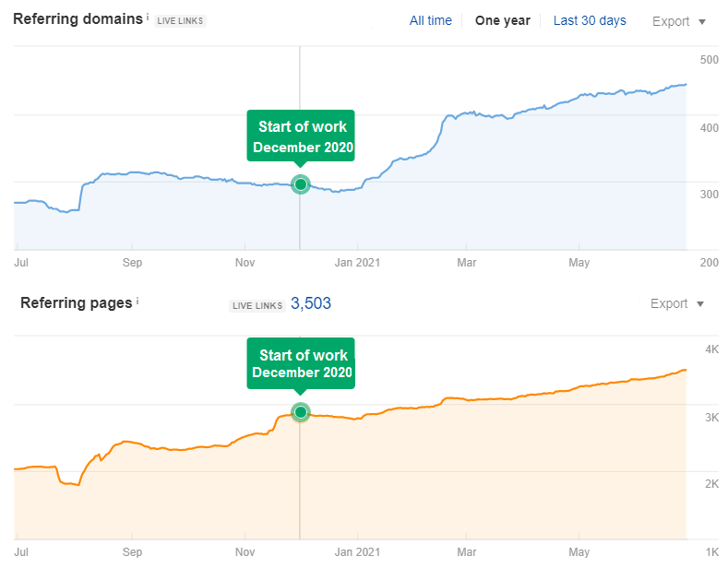Show the Last 30 days range
This screenshot has height=568, width=728.
(590, 20)
